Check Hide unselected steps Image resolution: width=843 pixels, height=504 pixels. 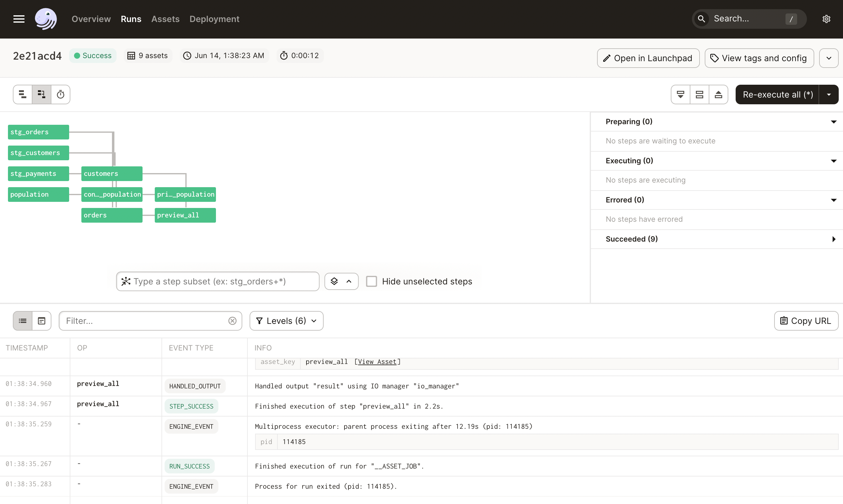(x=372, y=282)
